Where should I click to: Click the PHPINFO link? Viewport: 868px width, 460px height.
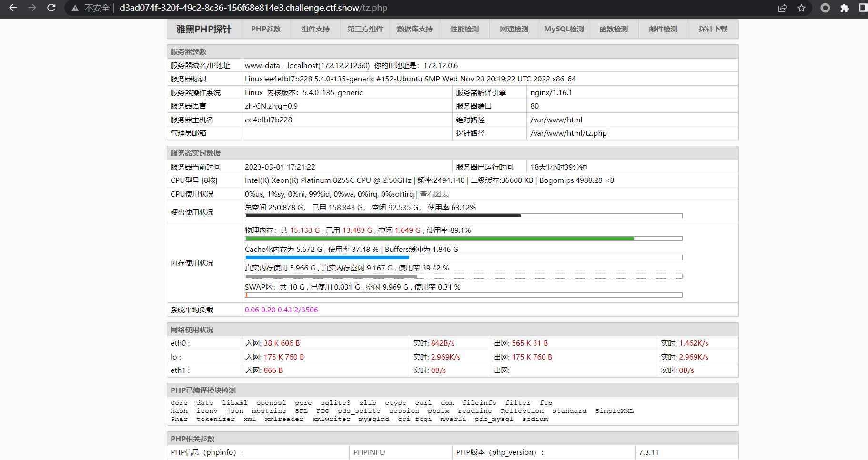click(369, 452)
